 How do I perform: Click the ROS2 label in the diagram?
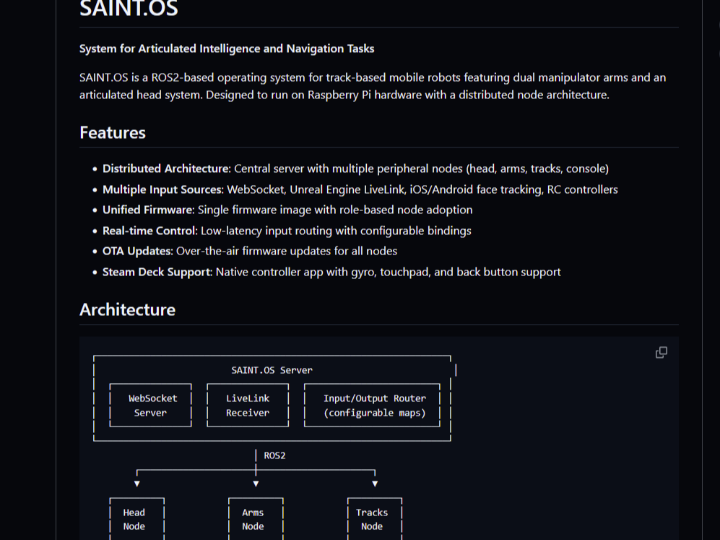click(274, 455)
